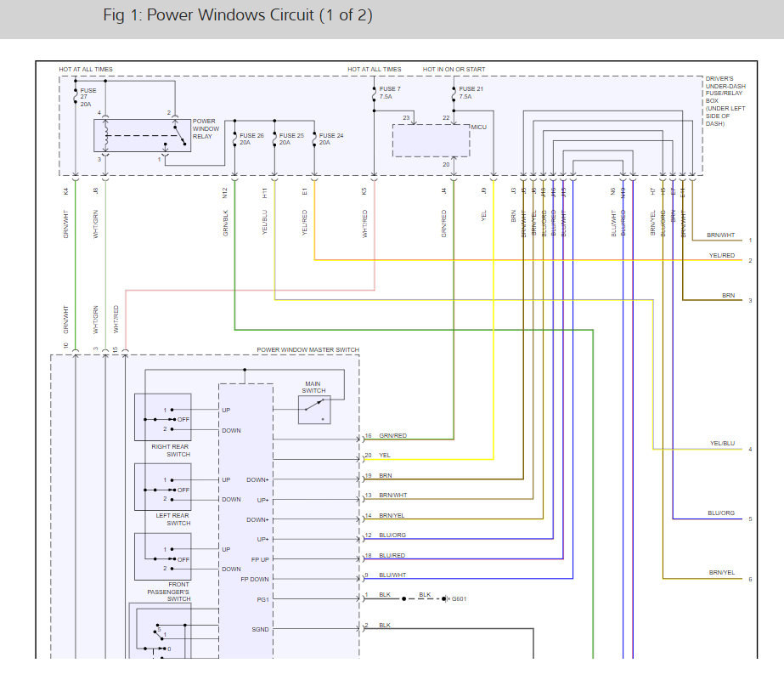
Task: Click the YEL/RED wire label at connector 2
Action: 722,255
